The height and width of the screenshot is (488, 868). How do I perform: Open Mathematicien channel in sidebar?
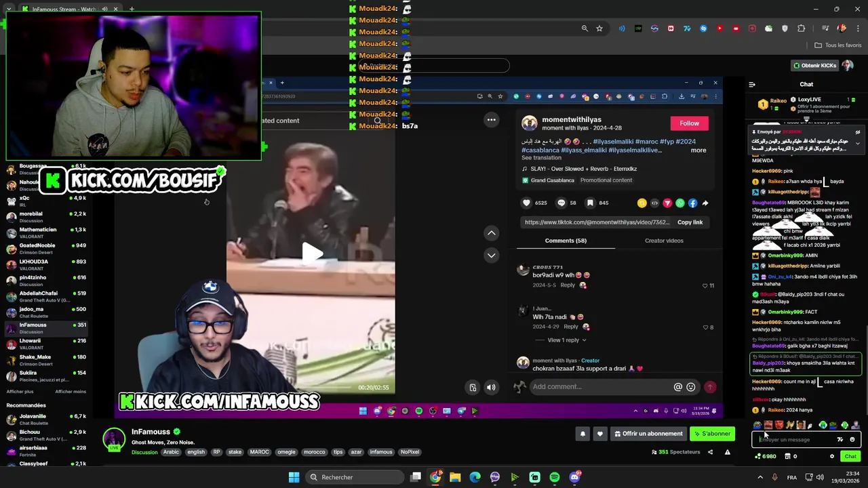[x=46, y=232]
